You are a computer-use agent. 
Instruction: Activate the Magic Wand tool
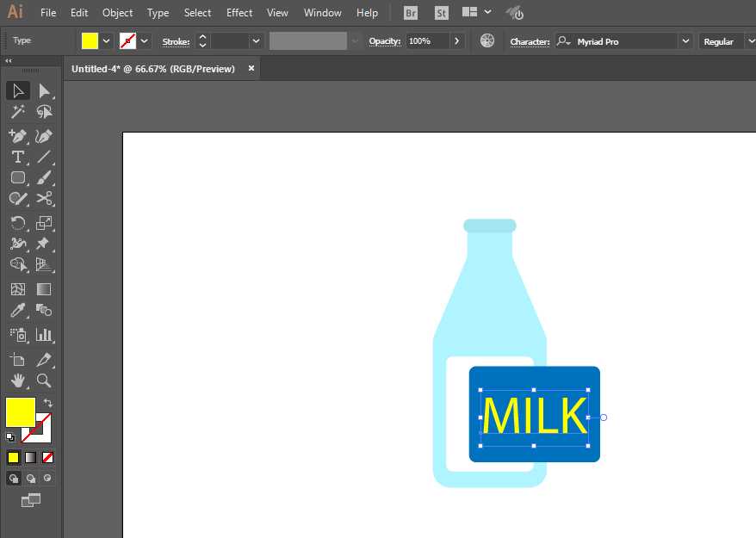click(x=17, y=112)
